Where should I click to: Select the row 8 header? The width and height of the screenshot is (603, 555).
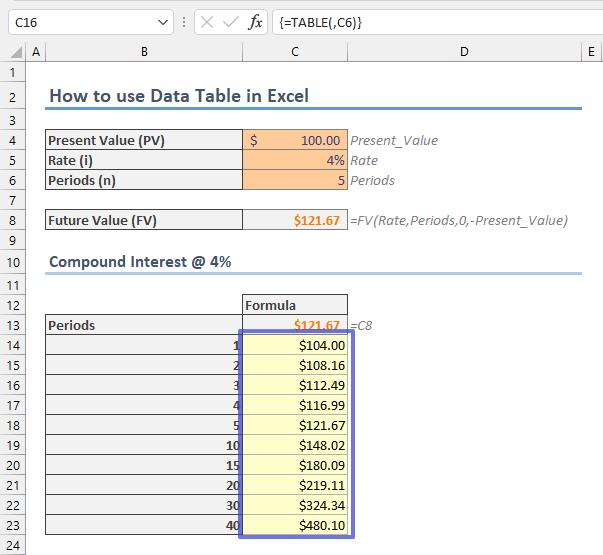pos(13,220)
